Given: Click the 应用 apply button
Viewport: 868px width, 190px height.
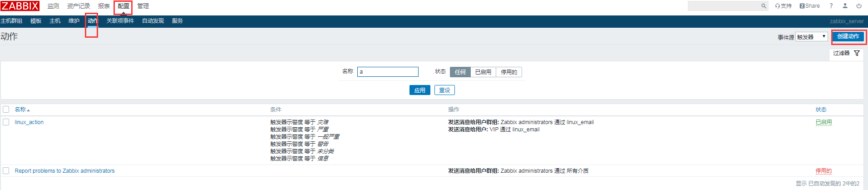Looking at the screenshot, I should [x=420, y=90].
